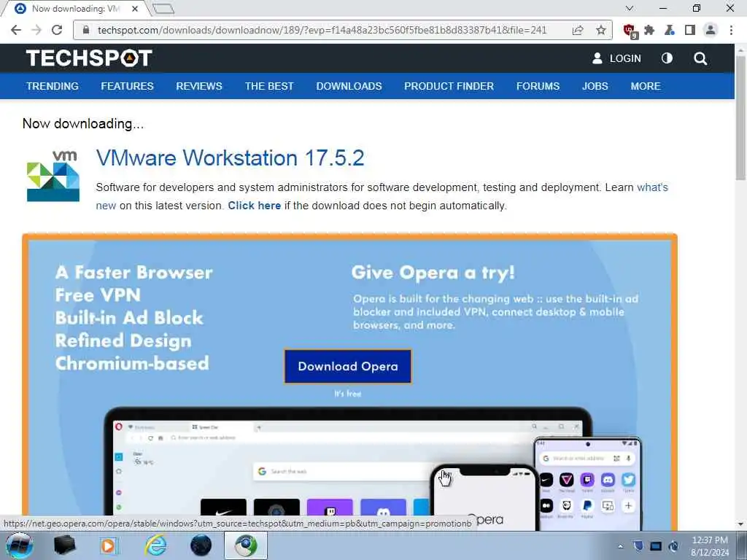Expand the More navigation menu
The height and width of the screenshot is (560, 747).
[x=646, y=86]
